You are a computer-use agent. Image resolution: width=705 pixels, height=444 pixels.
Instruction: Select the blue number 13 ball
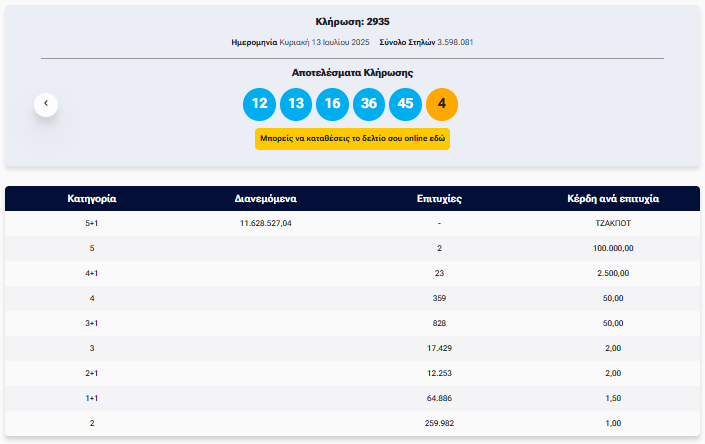[295, 104]
